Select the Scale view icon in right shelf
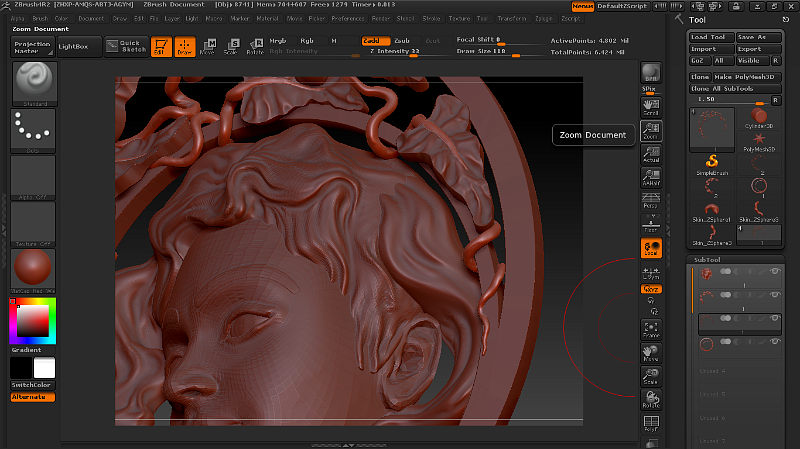 click(x=651, y=376)
